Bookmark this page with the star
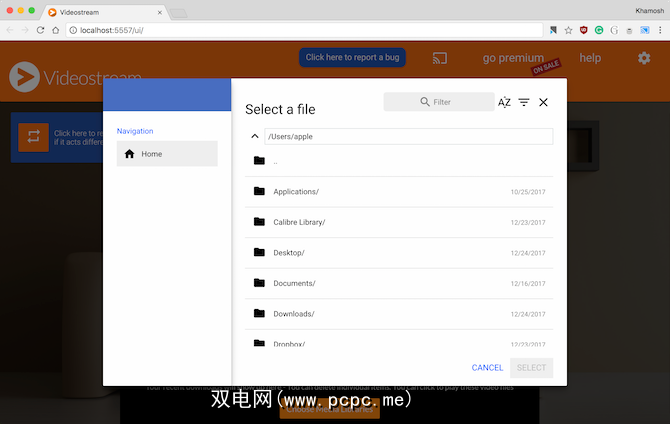Viewport: 670px width, 424px height. (x=568, y=30)
